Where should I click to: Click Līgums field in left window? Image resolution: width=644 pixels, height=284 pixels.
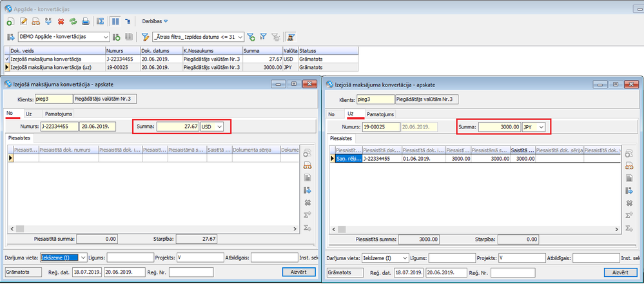[130, 258]
